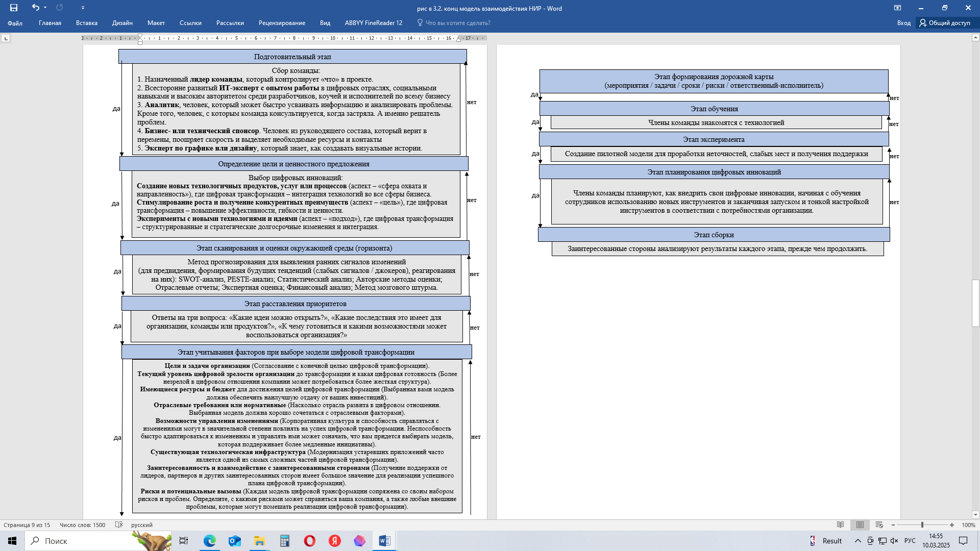Open the Рассылки ribbon tab

pyautogui.click(x=230, y=23)
